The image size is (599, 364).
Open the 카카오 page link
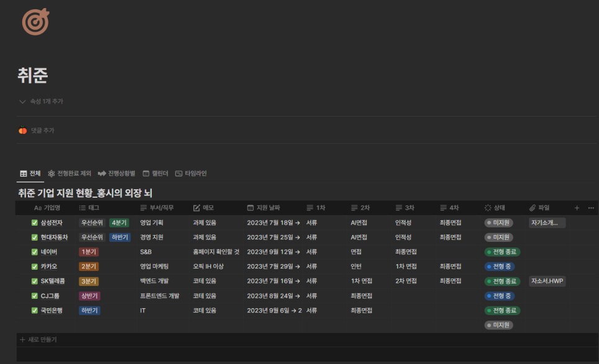(x=49, y=266)
